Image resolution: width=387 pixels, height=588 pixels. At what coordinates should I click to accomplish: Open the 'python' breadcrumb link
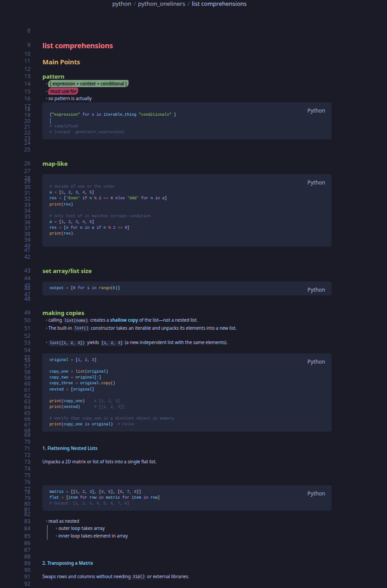pos(122,4)
